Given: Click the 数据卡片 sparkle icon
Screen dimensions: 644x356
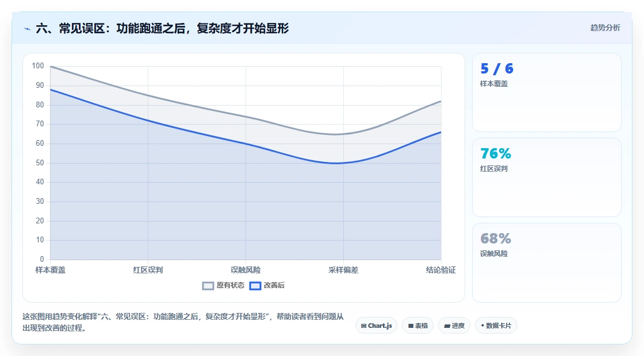Looking at the screenshot, I should (482, 325).
